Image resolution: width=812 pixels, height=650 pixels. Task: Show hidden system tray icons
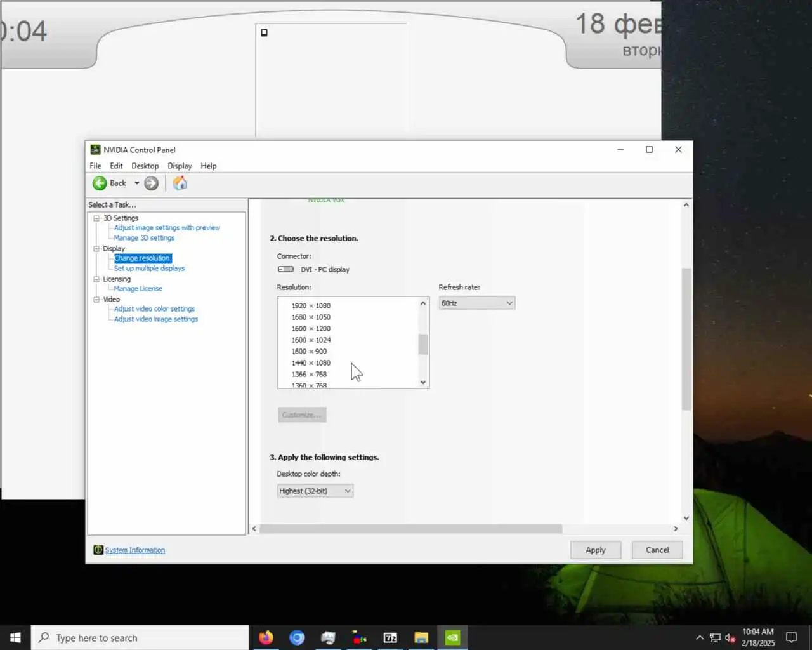700,638
